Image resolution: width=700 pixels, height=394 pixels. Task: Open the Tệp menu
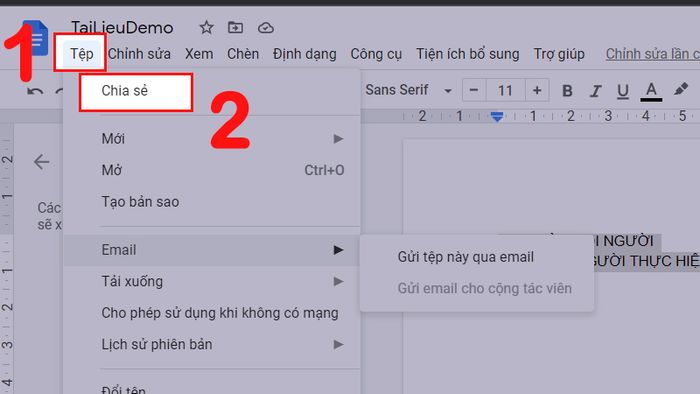point(82,54)
